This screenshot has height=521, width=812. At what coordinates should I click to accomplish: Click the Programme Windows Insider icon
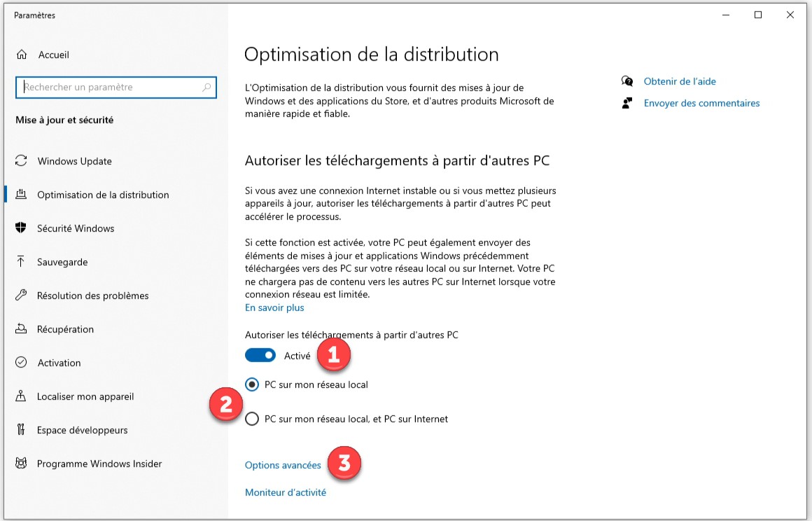[21, 464]
